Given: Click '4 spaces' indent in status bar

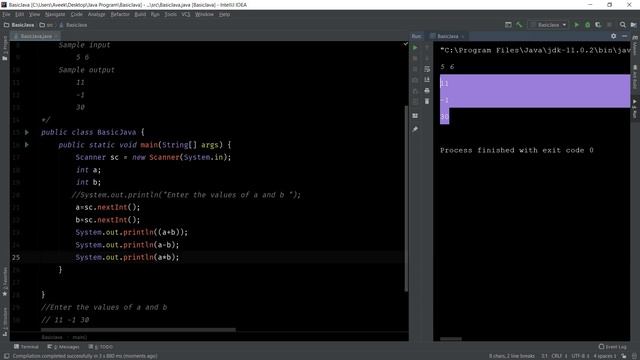Looking at the screenshot, I should [604, 356].
